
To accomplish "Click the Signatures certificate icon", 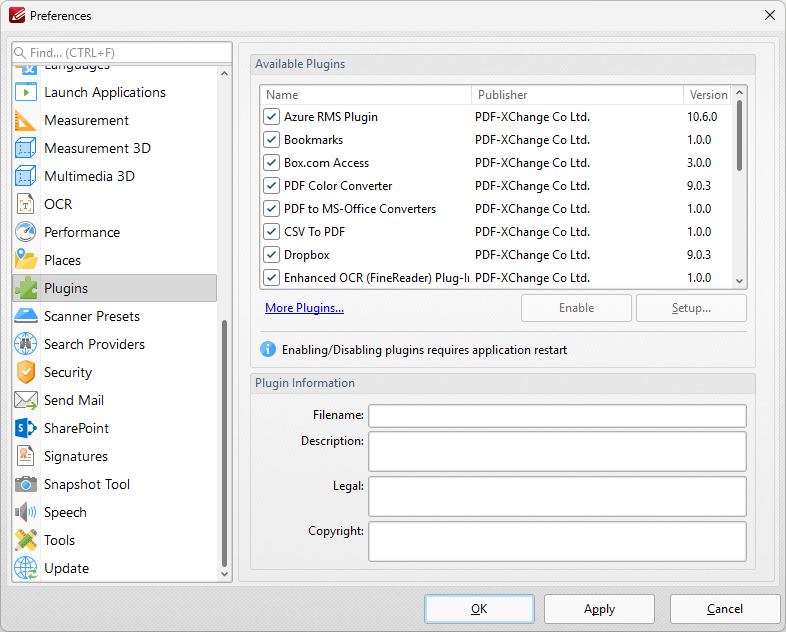I will click(26, 456).
